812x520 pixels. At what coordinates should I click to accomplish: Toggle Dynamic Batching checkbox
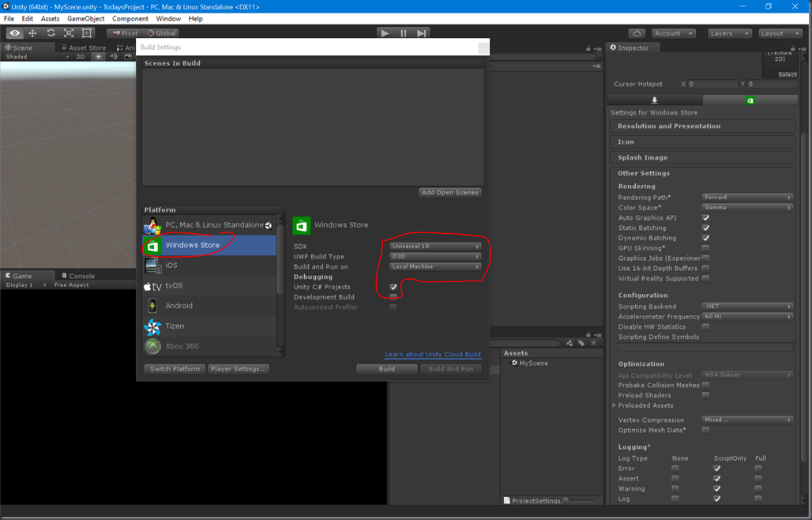click(x=705, y=238)
